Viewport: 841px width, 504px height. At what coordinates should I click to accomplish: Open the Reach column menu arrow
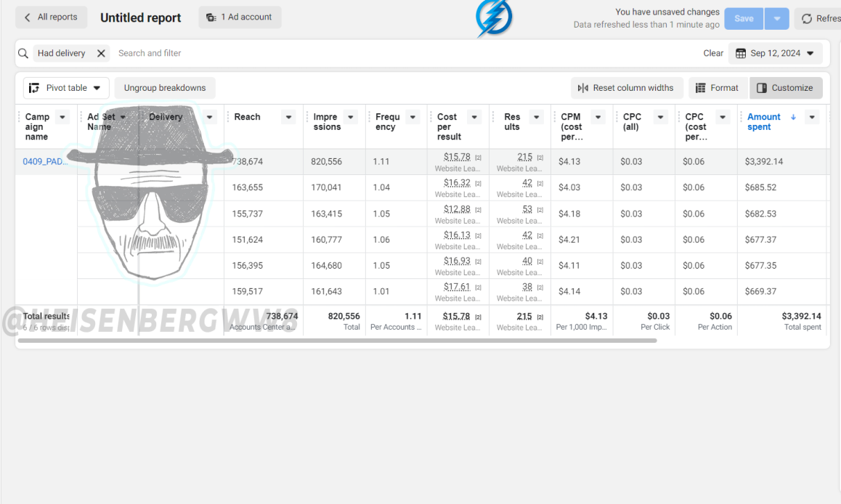tap(288, 117)
